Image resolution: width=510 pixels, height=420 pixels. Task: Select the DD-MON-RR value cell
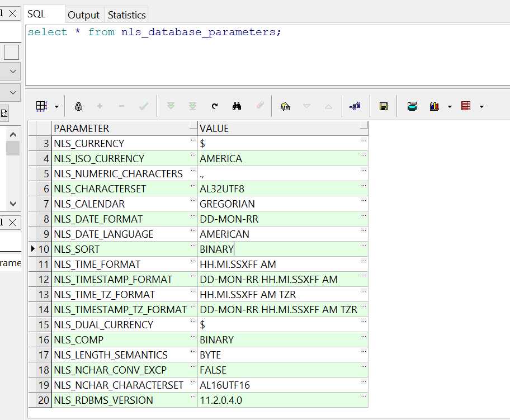click(282, 219)
